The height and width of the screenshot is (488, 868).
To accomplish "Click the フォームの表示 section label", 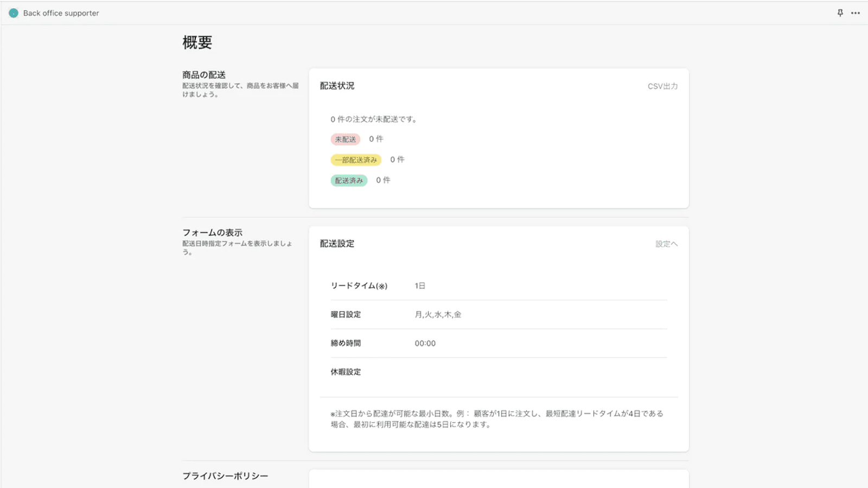I will (x=212, y=232).
